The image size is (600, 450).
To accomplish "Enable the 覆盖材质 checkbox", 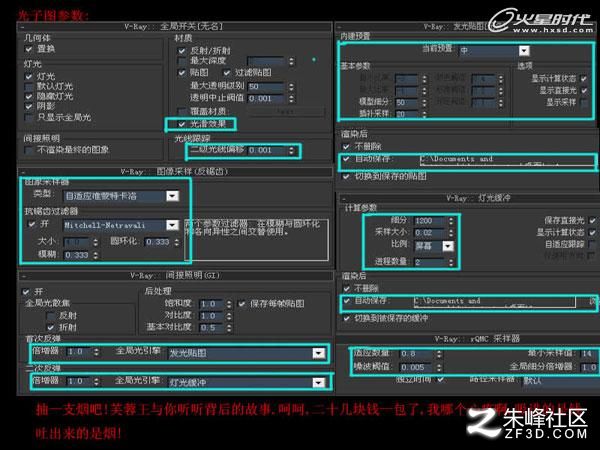I will point(182,111).
